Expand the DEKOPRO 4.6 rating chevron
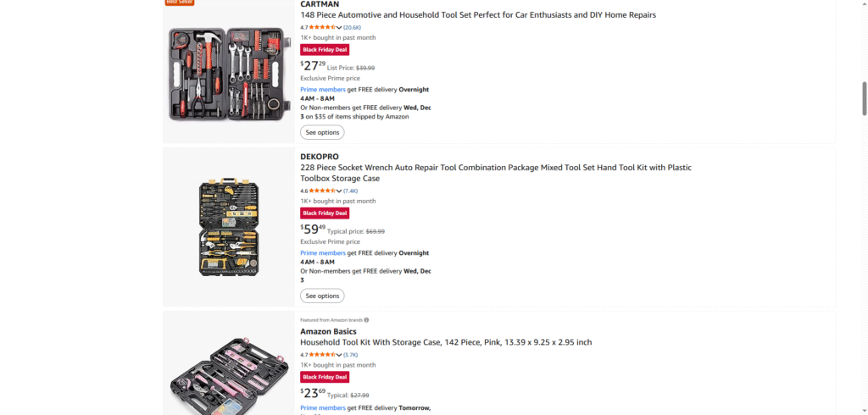Screen dimensions: 868x415 click(x=339, y=191)
